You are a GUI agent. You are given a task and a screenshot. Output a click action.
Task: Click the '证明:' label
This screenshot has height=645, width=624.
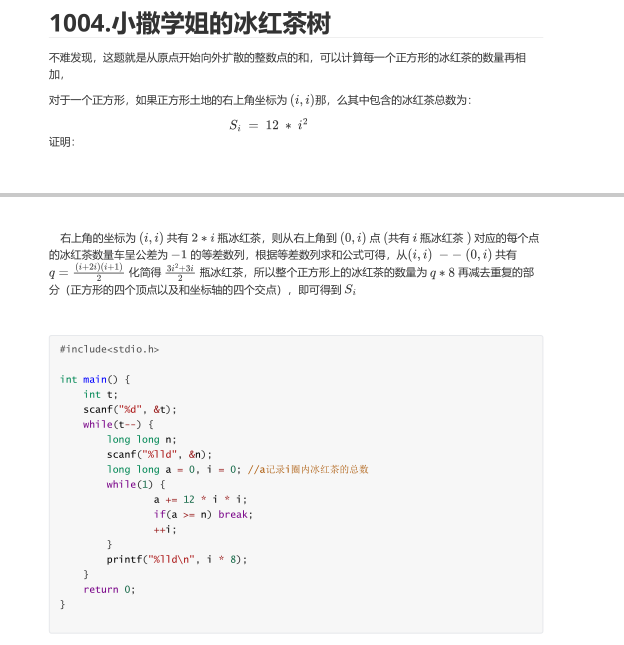pos(62,142)
